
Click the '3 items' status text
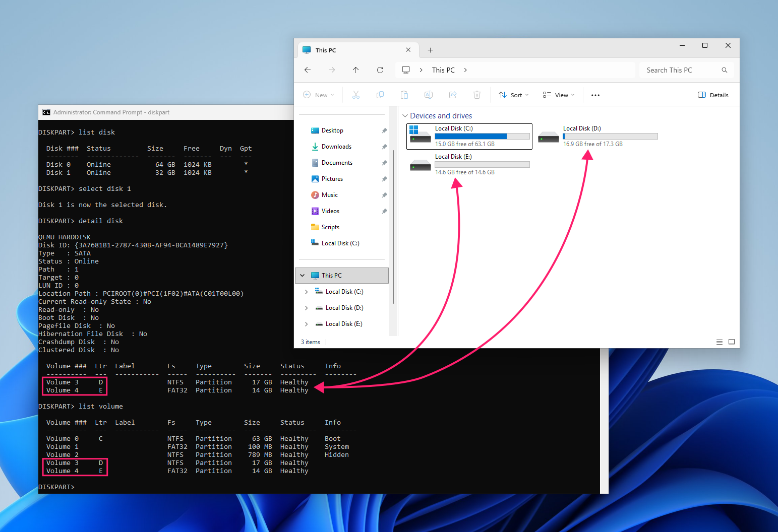tap(311, 342)
